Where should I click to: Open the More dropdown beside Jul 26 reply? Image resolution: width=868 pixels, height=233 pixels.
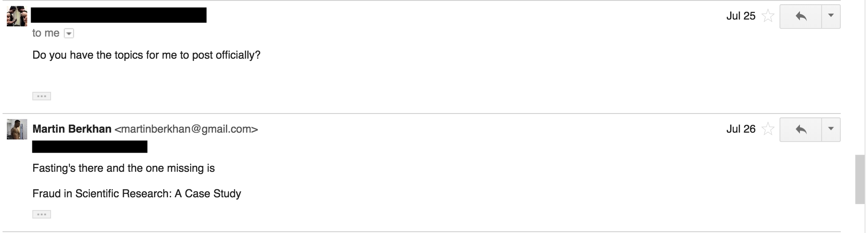(831, 129)
